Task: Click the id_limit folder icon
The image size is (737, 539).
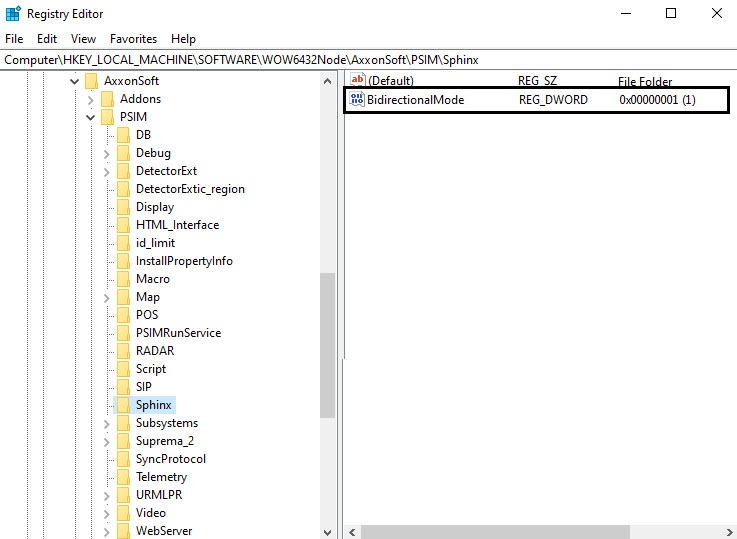Action: [x=124, y=243]
